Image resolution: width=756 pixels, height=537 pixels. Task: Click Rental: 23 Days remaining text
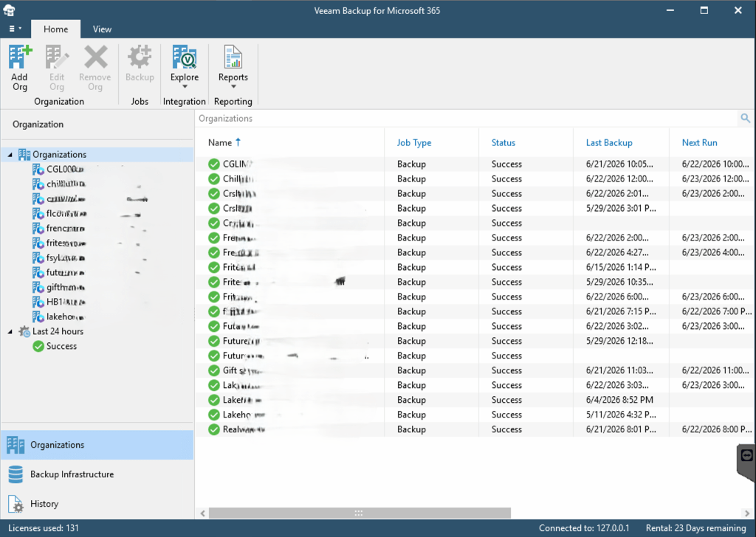[695, 528]
